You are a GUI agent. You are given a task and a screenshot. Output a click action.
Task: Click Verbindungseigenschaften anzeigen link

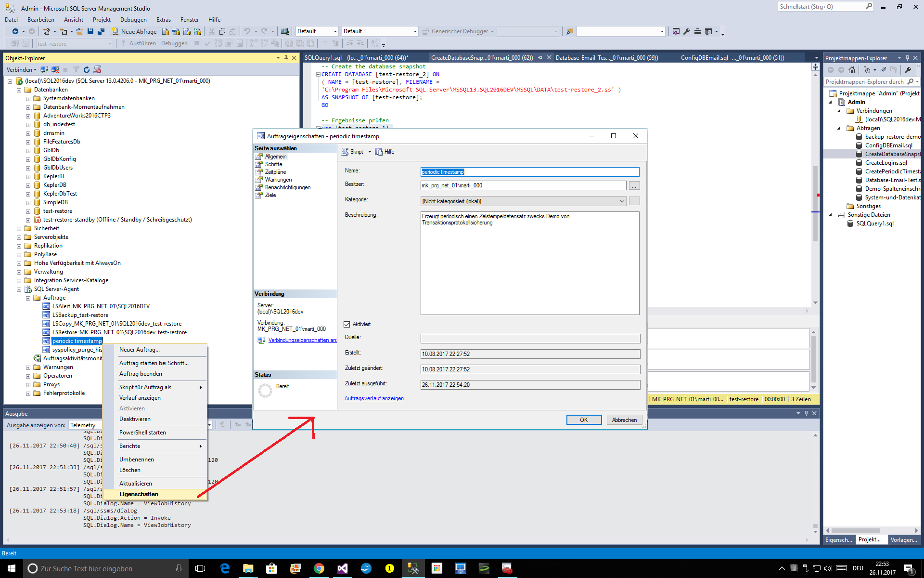pyautogui.click(x=302, y=340)
